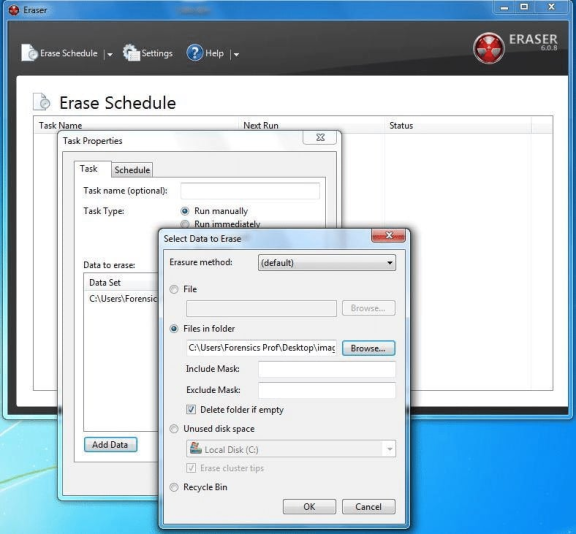This screenshot has width=576, height=534.
Task: Click the Erase Schedule toolbar icon
Action: click(29, 53)
